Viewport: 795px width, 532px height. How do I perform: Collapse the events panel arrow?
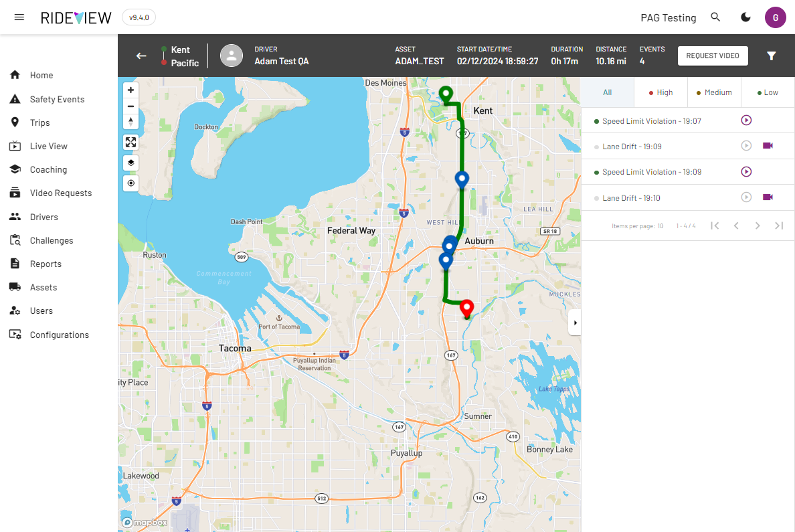click(574, 323)
